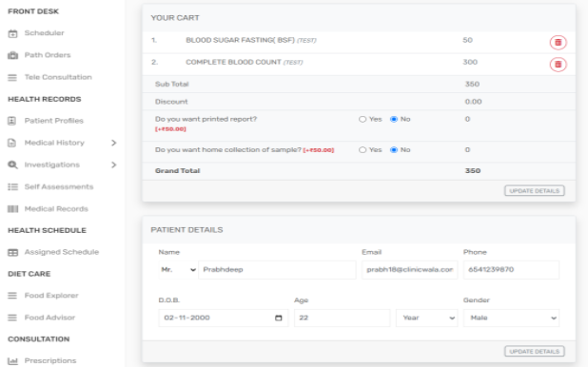This screenshot has width=588, height=367.
Task: Open Tele Consultation in the sidebar
Action: pos(58,77)
